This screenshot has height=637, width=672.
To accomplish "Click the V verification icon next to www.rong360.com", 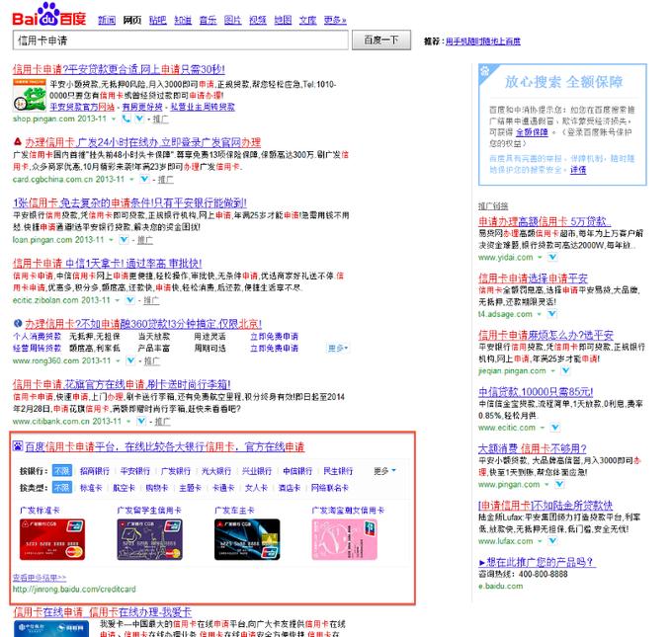I will tap(130, 360).
